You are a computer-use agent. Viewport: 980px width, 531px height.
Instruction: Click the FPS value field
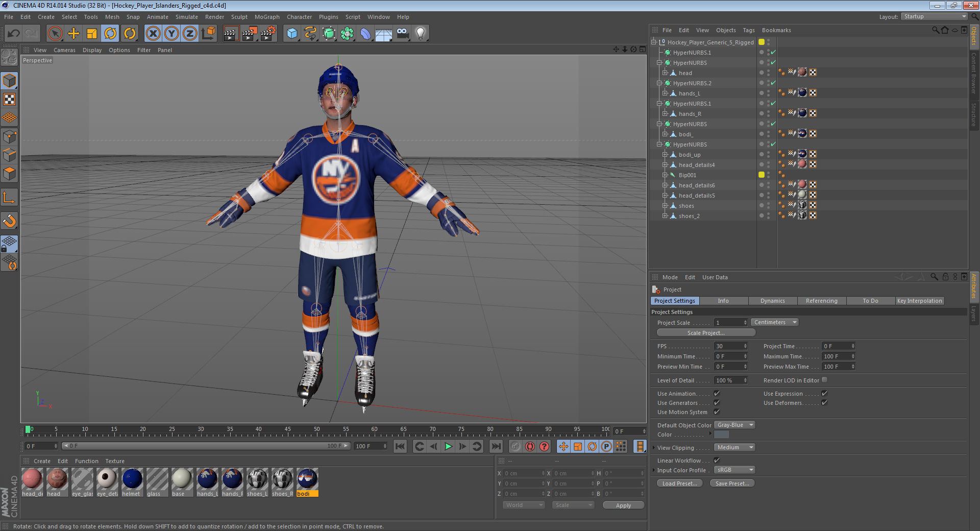(731, 346)
